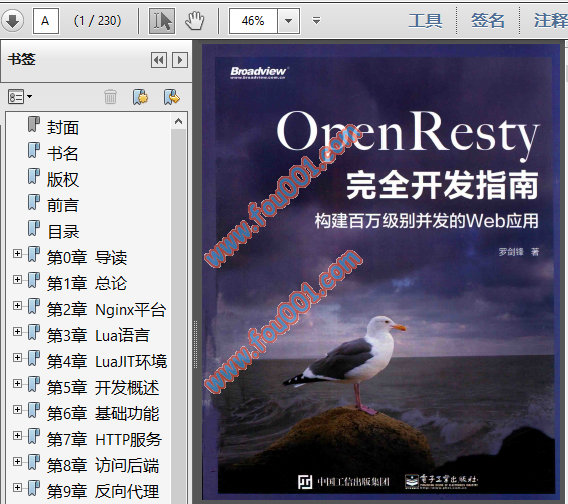
Task: Click the 第8章 访问后端 bookmark text
Action: tap(103, 465)
